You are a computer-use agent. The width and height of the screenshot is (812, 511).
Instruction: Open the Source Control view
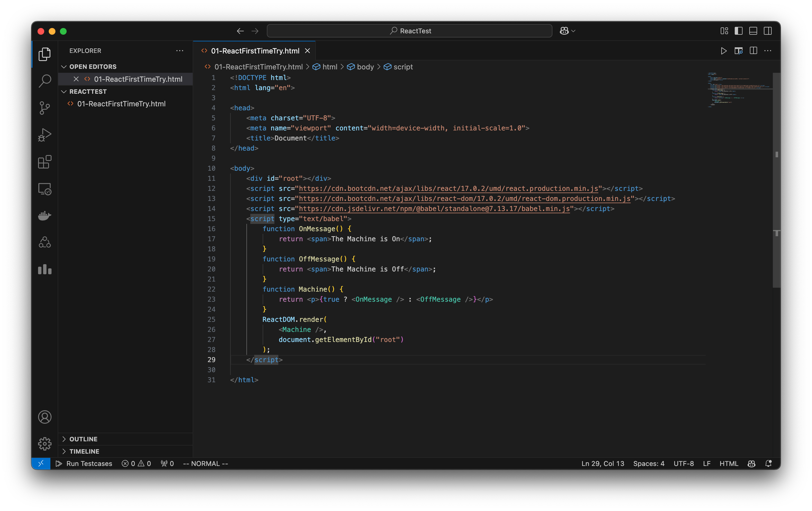pos(45,108)
